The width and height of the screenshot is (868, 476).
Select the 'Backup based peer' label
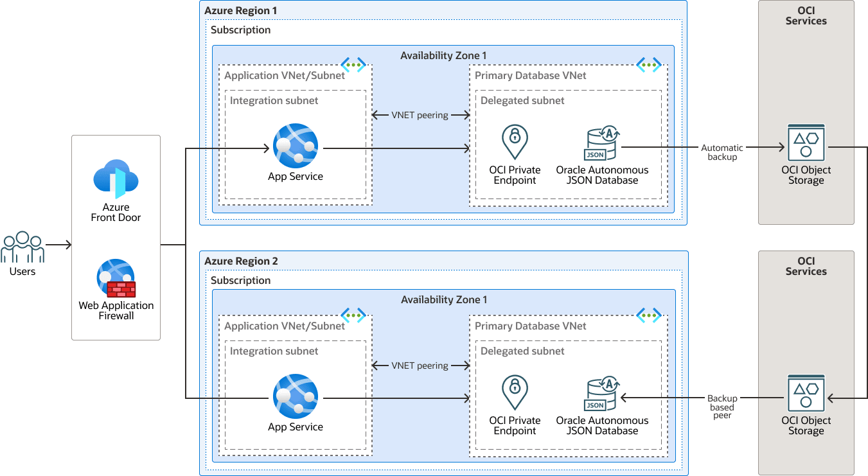(x=722, y=407)
